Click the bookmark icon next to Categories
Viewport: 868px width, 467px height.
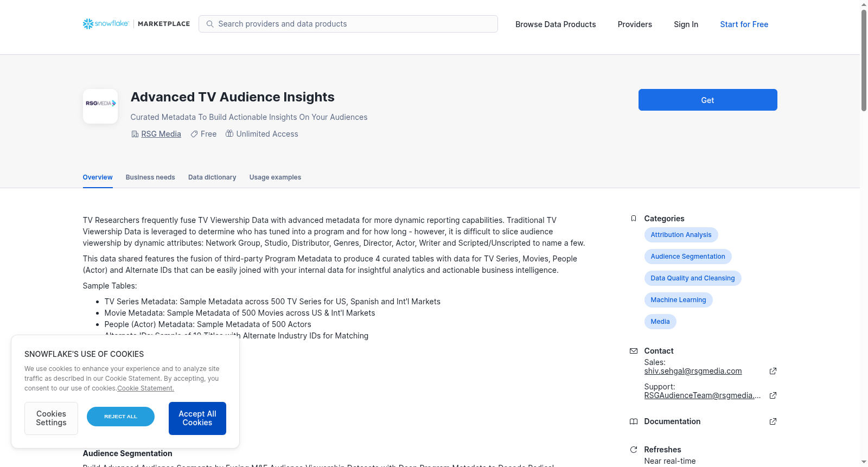click(634, 219)
